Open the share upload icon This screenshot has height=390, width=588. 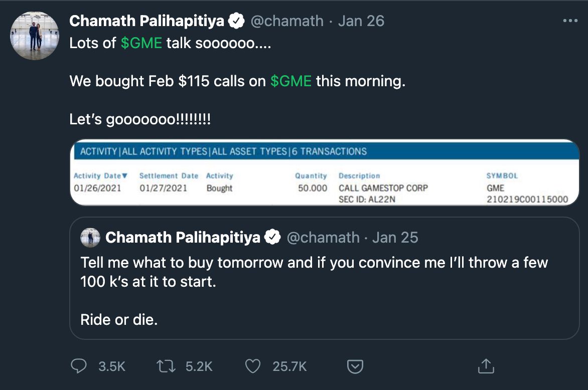(485, 366)
